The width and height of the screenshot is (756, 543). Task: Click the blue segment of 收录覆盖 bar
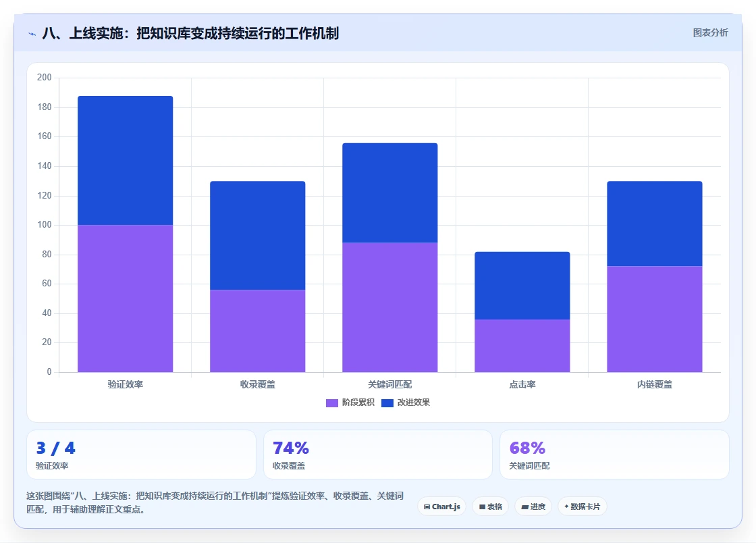coord(257,236)
